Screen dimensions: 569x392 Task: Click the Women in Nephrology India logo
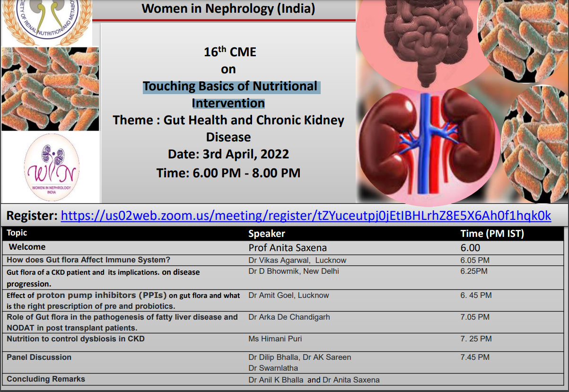pyautogui.click(x=52, y=167)
